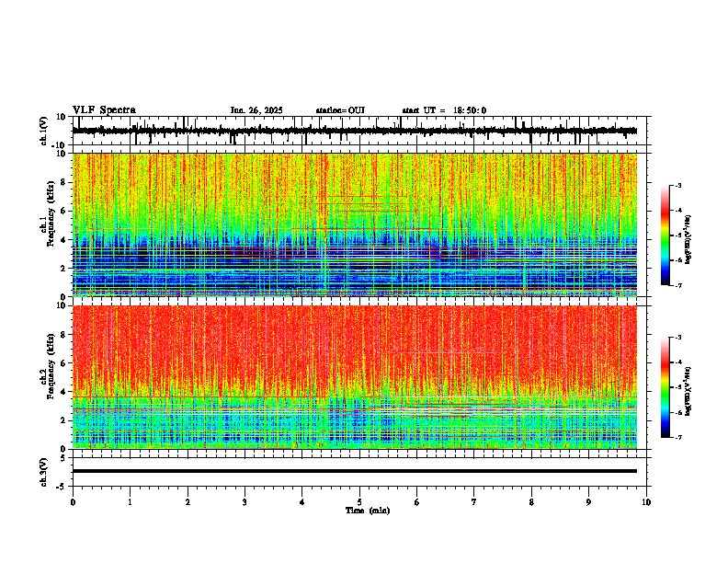Click the '-3' label on ch.1 colorbar
The image size is (728, 563).
click(678, 186)
